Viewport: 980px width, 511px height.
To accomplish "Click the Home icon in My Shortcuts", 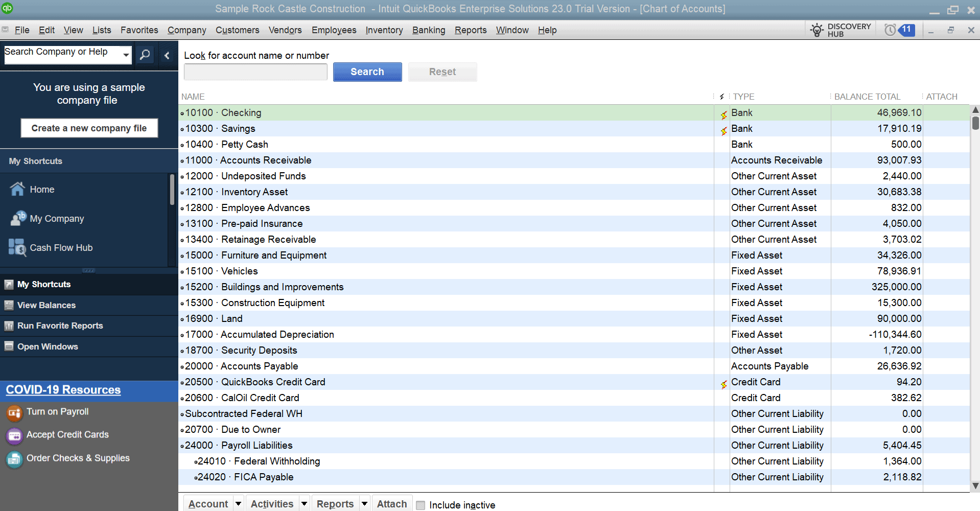I will (x=17, y=189).
